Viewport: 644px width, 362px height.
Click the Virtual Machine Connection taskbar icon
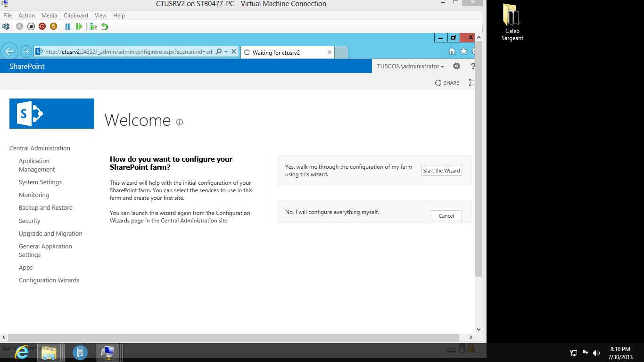(108, 352)
